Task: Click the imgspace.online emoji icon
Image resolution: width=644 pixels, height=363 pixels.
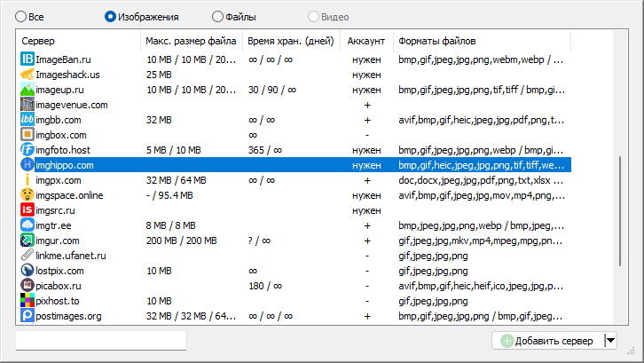Action: pyautogui.click(x=27, y=195)
